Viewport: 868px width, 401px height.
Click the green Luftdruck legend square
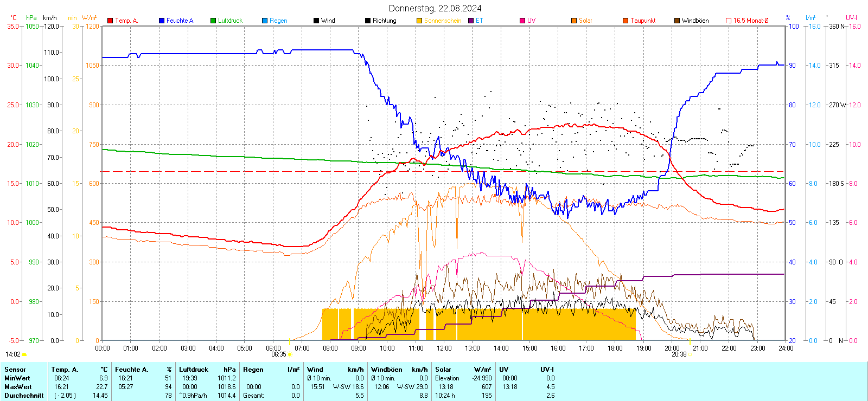[213, 21]
